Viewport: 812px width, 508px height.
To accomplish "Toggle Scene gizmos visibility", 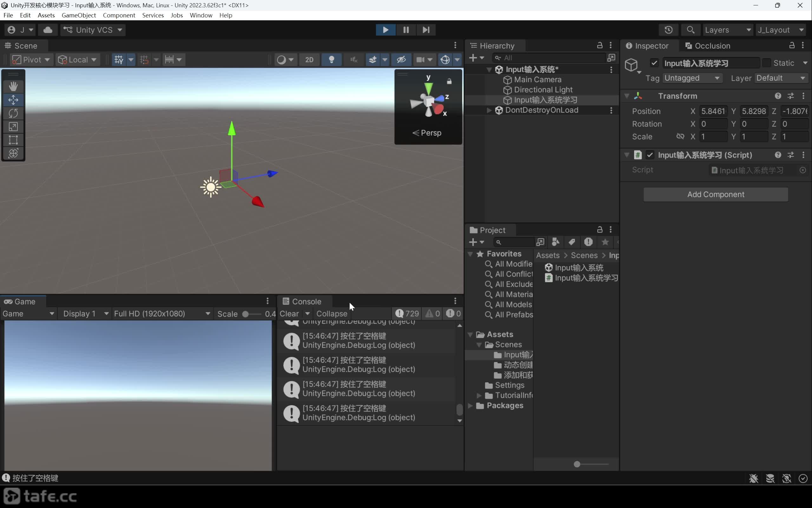I will 445,60.
